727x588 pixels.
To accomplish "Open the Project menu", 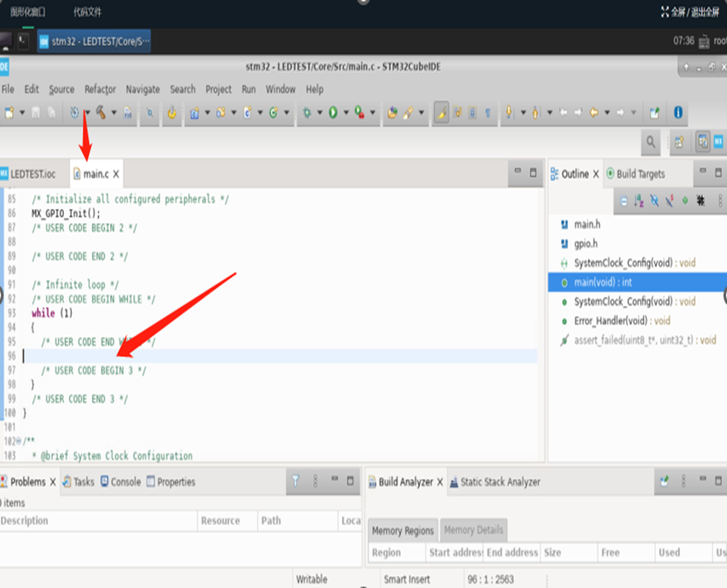I will (x=219, y=89).
